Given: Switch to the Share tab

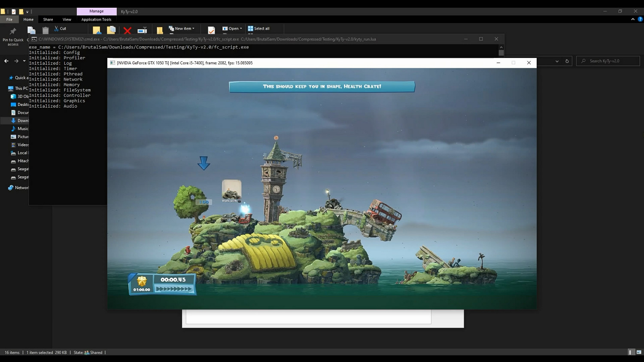Looking at the screenshot, I should click(48, 19).
